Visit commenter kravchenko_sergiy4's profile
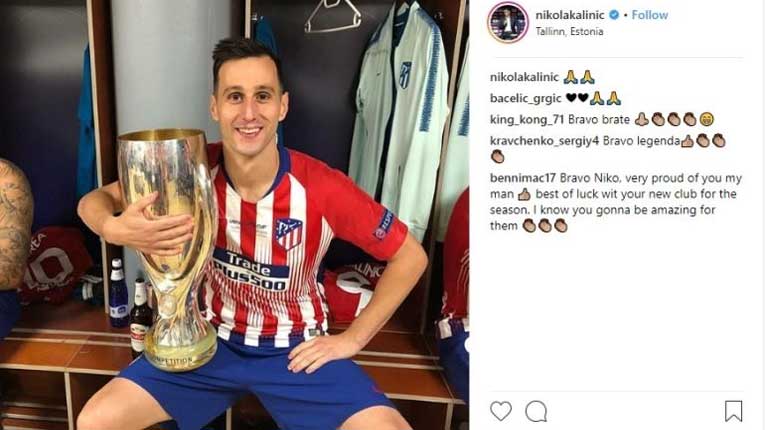Viewport: 765px width, 430px height. tap(544, 141)
